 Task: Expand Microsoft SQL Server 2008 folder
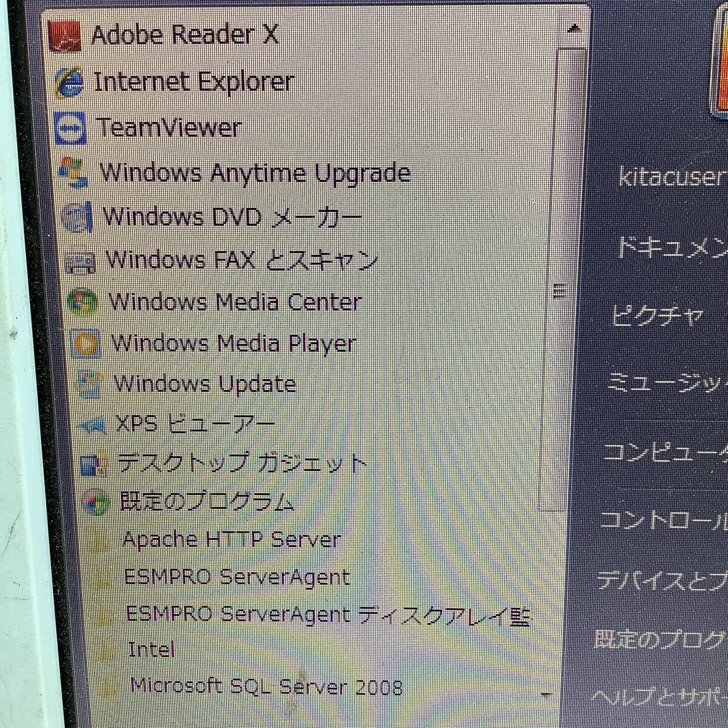click(x=266, y=687)
